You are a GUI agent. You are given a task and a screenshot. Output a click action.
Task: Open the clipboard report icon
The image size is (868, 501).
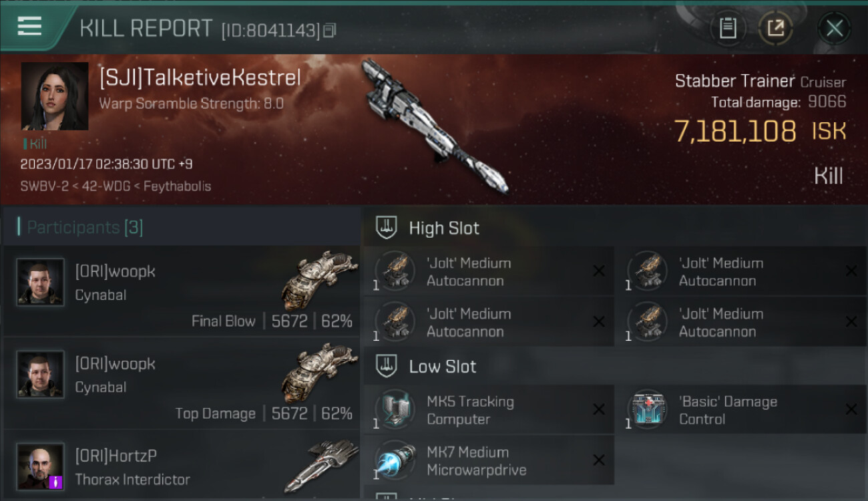(x=728, y=28)
